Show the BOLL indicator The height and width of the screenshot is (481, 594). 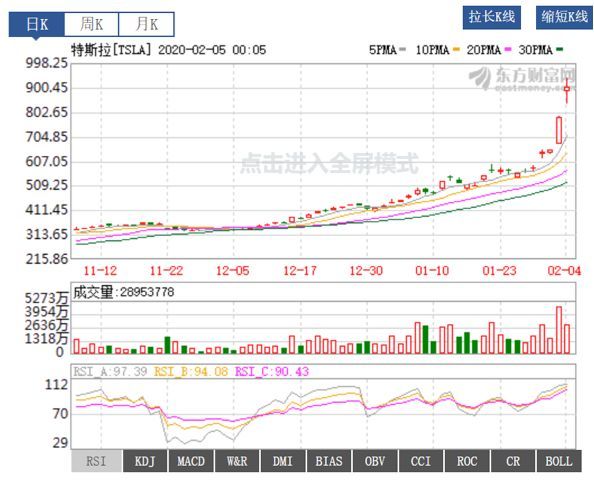559,461
